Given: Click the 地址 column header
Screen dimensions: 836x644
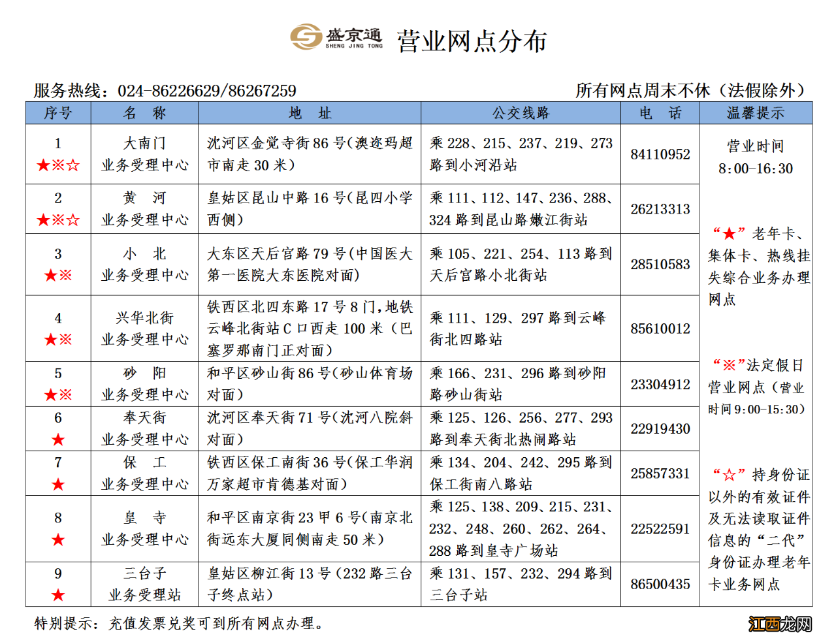Looking at the screenshot, I should 310,114.
